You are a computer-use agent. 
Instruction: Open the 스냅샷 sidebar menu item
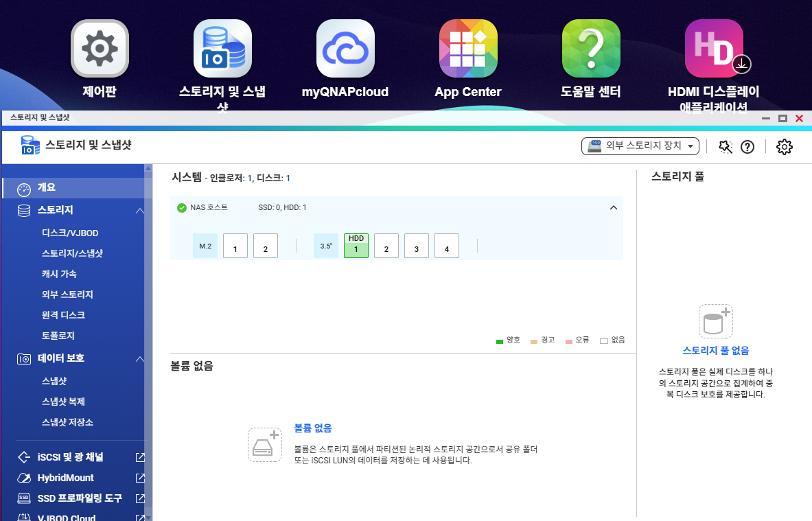[x=54, y=381]
